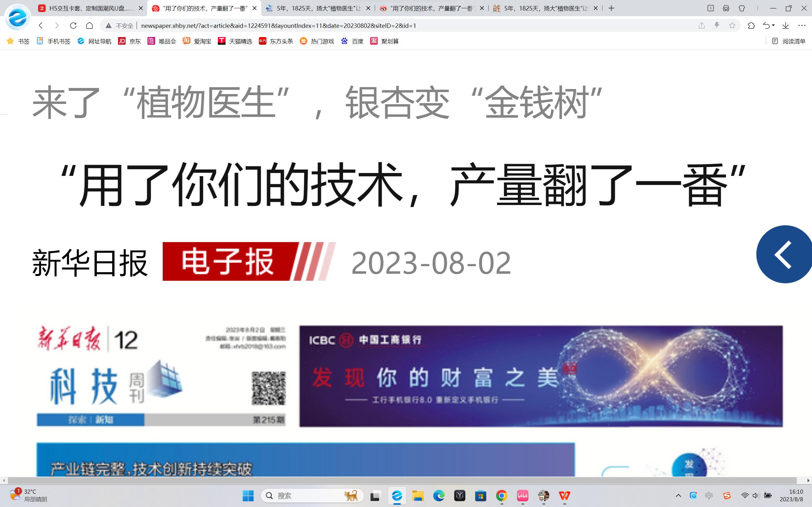Click the horizontal scrollbar at page bottom

(x=402, y=480)
